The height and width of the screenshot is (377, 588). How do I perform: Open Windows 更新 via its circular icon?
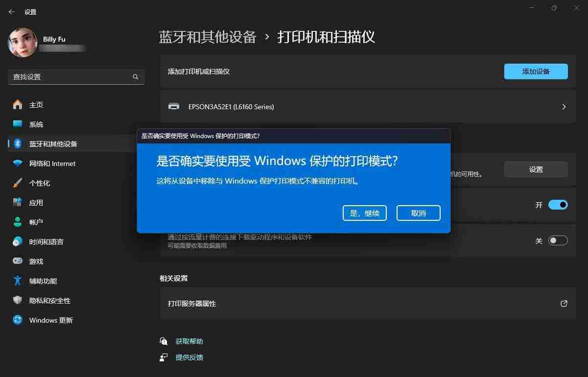(19, 320)
